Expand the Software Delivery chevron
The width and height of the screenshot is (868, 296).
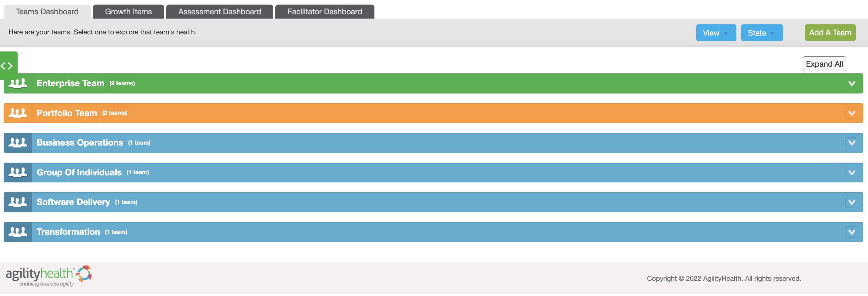coord(852,202)
